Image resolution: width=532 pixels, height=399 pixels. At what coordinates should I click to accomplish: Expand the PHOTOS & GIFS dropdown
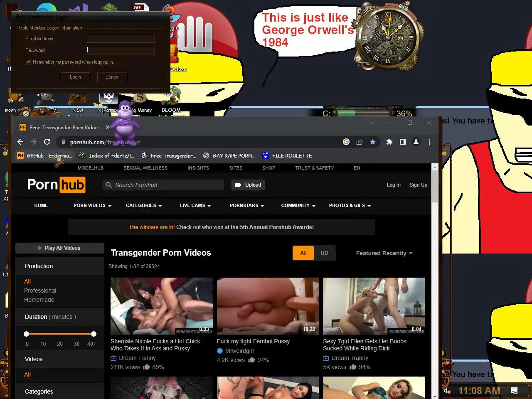[350, 205]
